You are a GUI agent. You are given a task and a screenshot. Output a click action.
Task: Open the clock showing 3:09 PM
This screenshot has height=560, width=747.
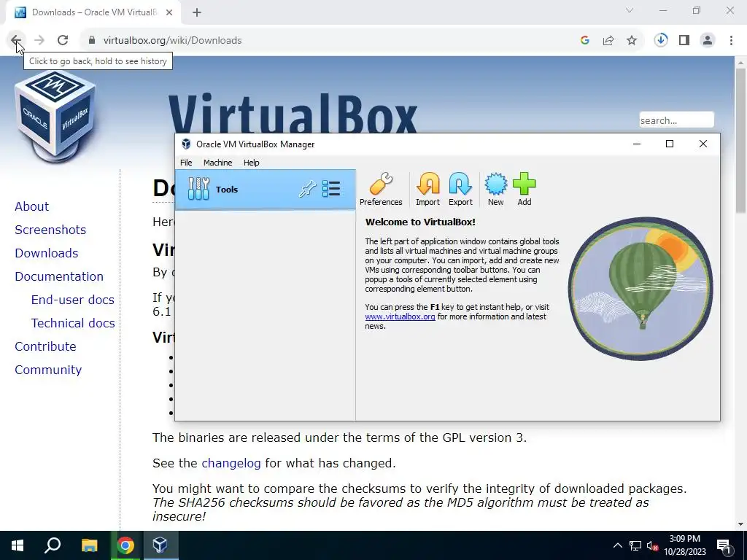pos(684,545)
